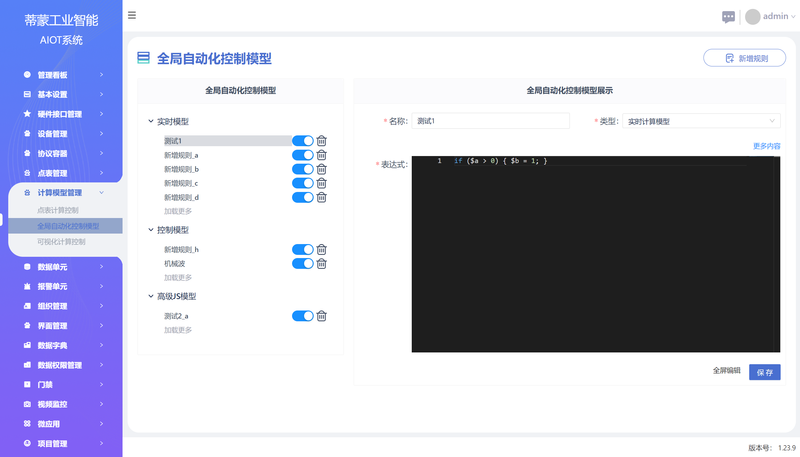Delete 新增规则_b using its trash icon
The image size is (800, 457).
point(321,169)
